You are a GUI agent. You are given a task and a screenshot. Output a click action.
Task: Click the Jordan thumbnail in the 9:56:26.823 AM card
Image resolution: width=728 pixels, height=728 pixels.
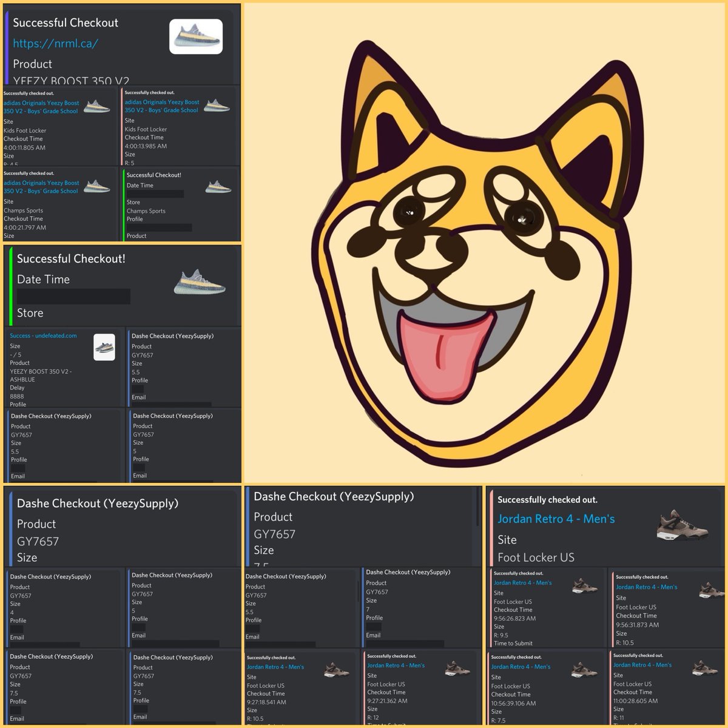(585, 587)
